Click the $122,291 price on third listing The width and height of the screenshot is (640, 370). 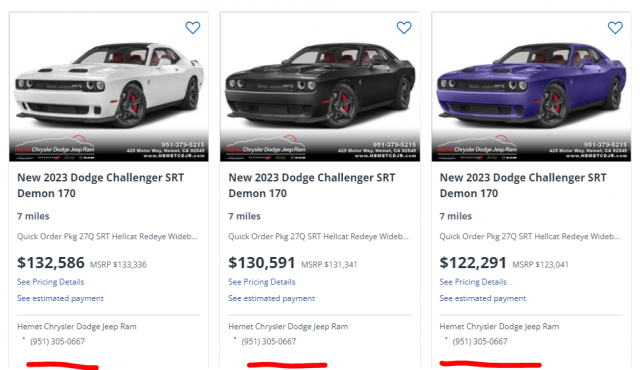coord(473,263)
